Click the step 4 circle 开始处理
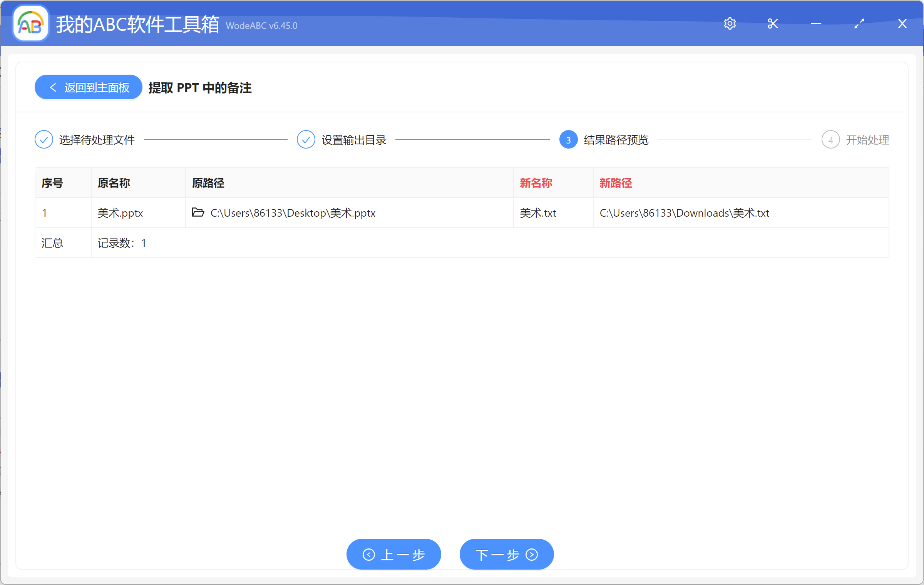 click(x=830, y=139)
